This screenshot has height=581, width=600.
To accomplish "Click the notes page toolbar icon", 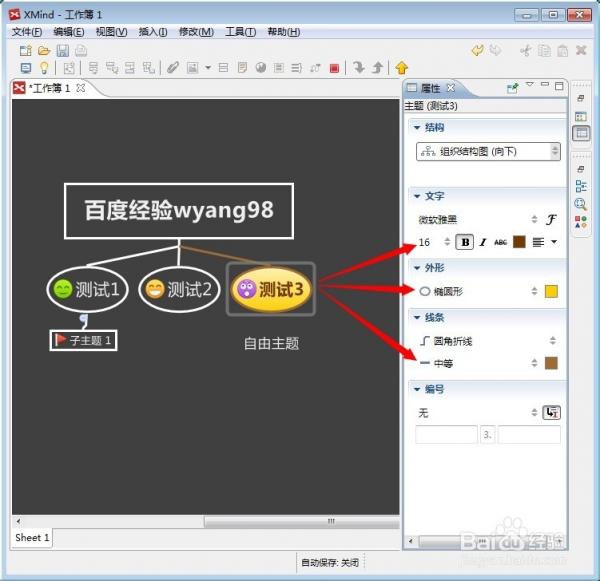I will point(242,68).
